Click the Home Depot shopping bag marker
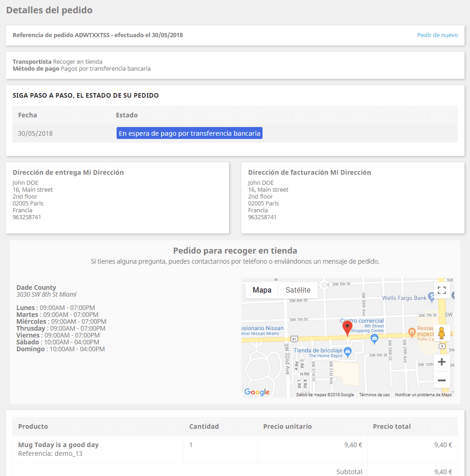 [347, 351]
